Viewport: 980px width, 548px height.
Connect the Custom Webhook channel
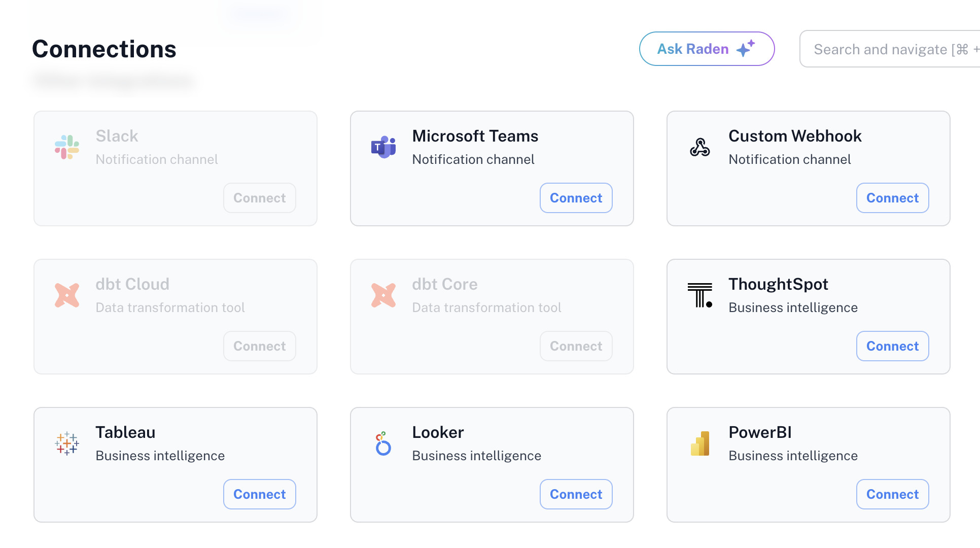[x=892, y=198]
